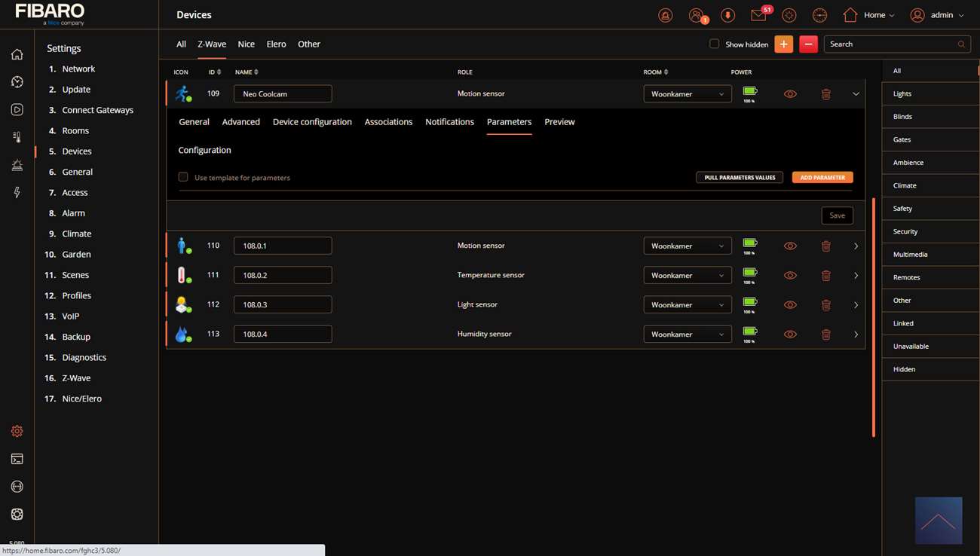Open the Home dashboard icon in sidebar
This screenshot has height=556, width=980.
click(17, 54)
